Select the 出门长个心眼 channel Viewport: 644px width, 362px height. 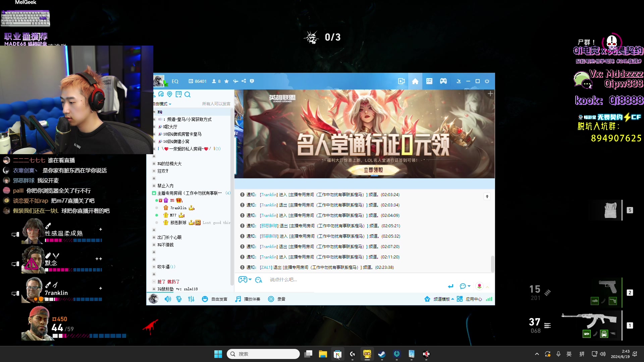169,237
